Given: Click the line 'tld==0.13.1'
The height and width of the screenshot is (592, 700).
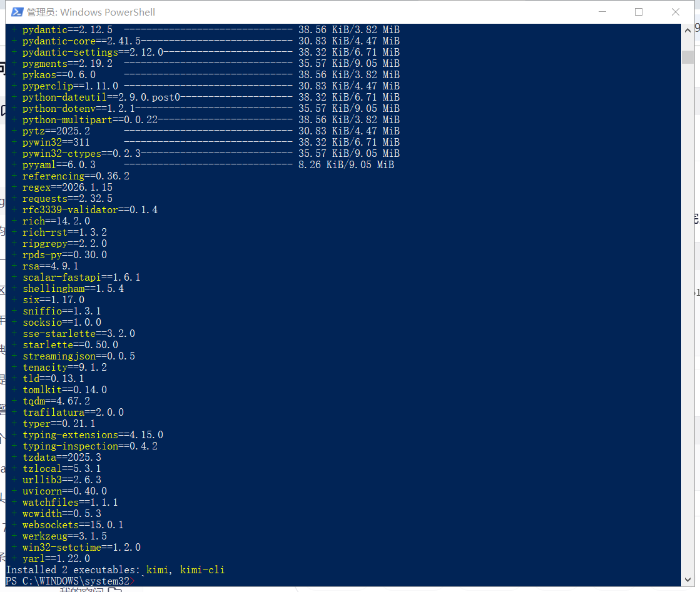Looking at the screenshot, I should click(54, 379).
